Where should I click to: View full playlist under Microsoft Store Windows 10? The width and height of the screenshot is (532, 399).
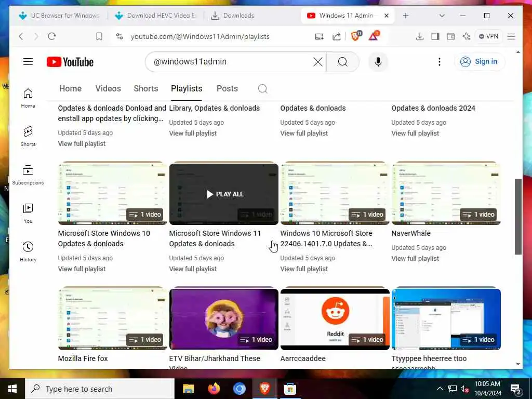[x=82, y=269]
